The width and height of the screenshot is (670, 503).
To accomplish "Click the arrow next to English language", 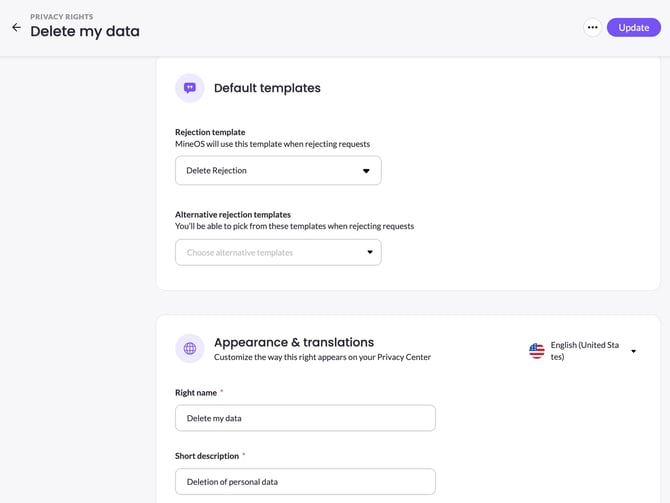I will point(633,351).
